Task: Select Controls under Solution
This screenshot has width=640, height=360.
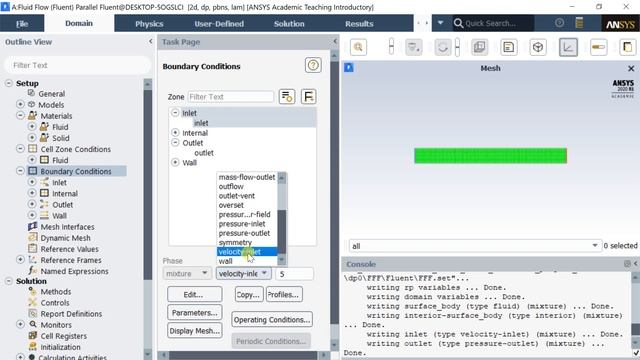Action: point(55,302)
